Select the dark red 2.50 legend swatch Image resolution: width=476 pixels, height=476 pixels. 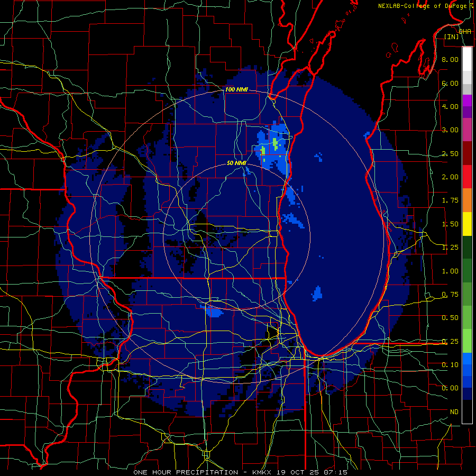click(467, 153)
